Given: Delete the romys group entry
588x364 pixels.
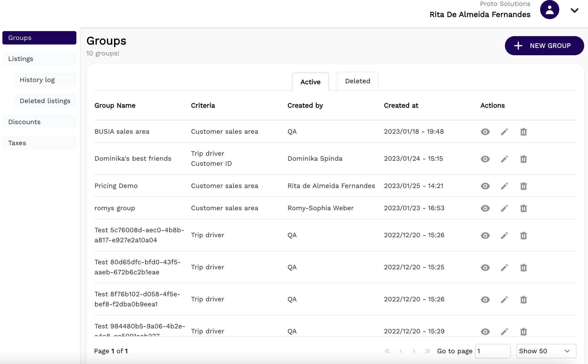Looking at the screenshot, I should coord(523,208).
